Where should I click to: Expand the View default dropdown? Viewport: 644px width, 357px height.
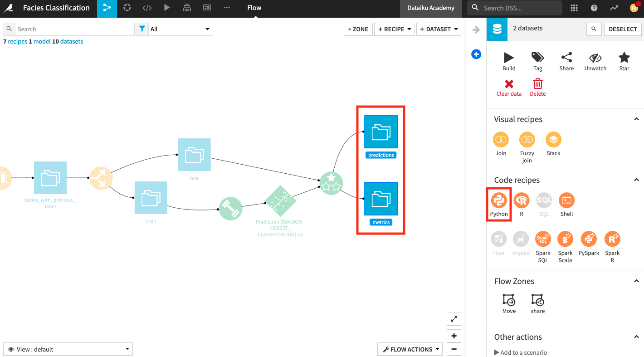(67, 349)
